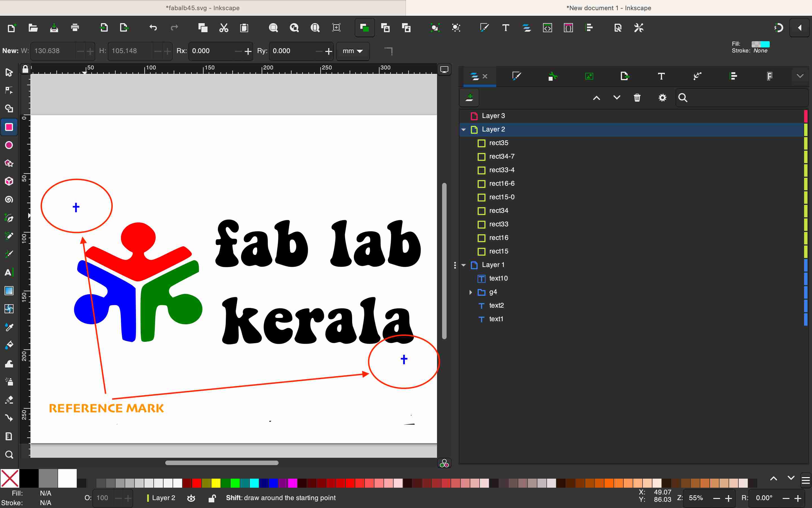Open the Fill and Stroke dialog tab

click(517, 76)
